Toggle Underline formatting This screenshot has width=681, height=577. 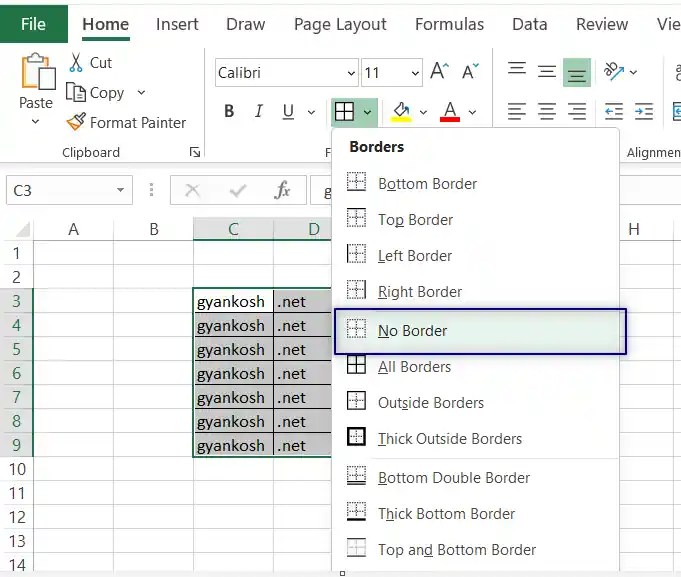[x=288, y=112]
